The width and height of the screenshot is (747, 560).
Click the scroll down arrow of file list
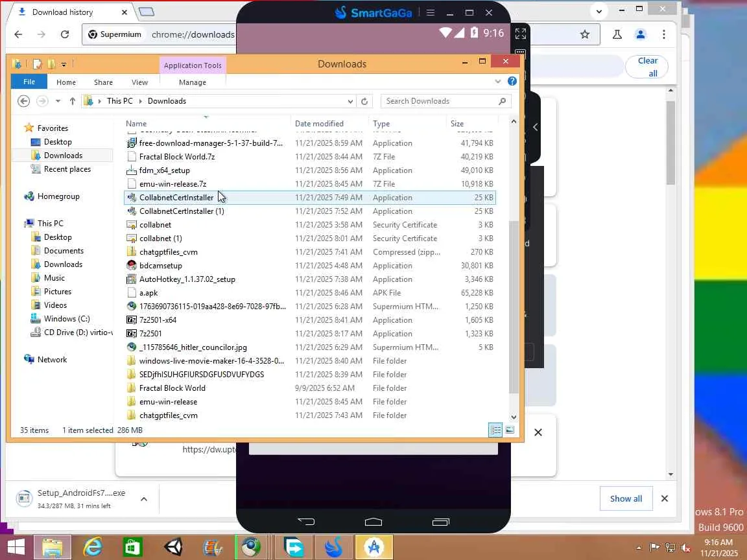tap(514, 417)
